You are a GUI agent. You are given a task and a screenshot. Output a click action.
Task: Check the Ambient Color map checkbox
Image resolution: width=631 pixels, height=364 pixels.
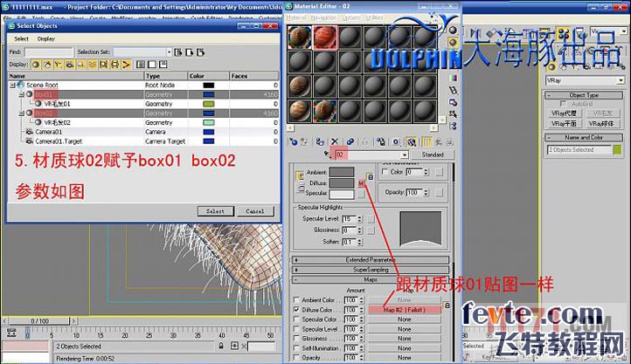(297, 299)
